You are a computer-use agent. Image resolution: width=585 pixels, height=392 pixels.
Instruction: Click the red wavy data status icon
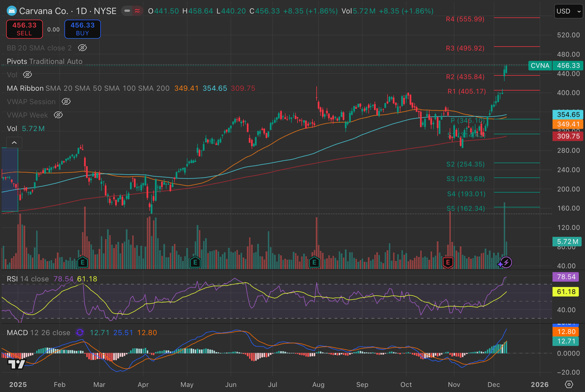point(137,11)
